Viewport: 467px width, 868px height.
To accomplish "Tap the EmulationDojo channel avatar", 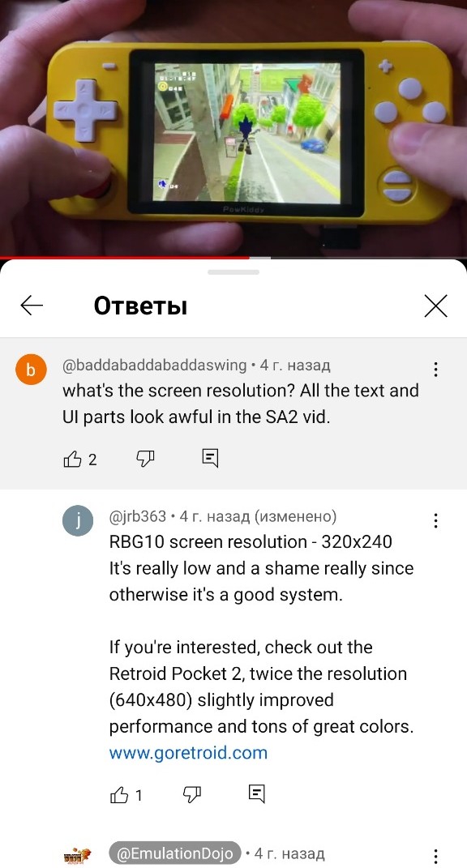I will tap(78, 856).
